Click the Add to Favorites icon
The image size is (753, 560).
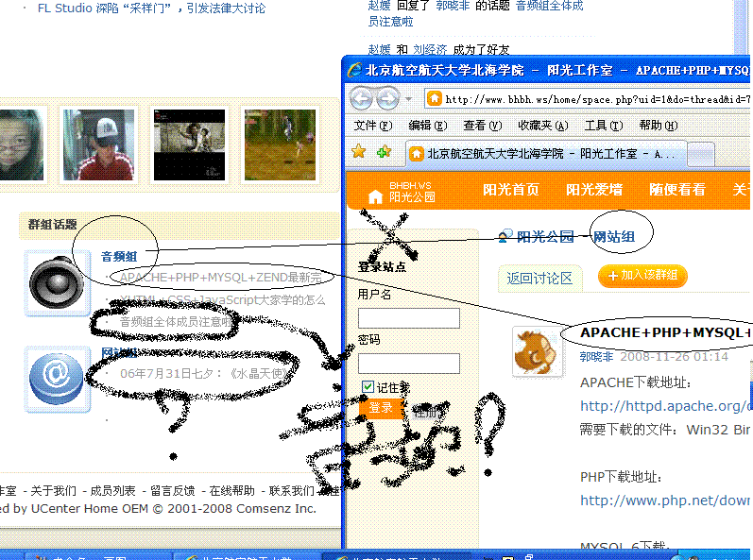(384, 152)
